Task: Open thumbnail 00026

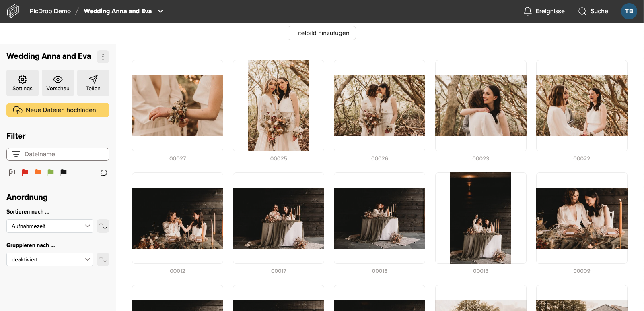Action: point(379,106)
